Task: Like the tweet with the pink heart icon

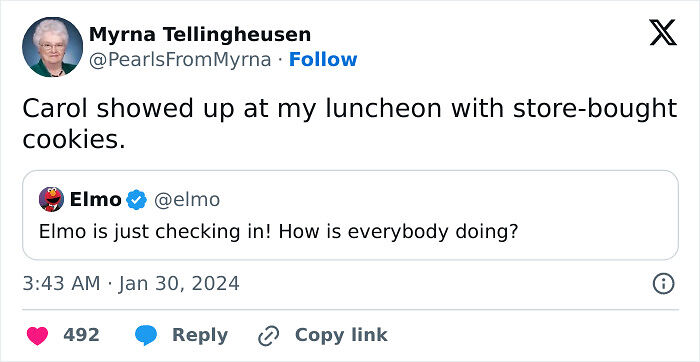Action: pos(38,336)
